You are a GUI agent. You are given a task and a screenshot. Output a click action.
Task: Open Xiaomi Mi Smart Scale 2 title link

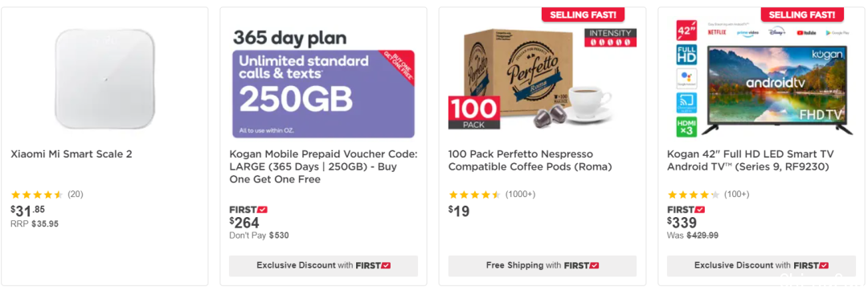(x=72, y=154)
